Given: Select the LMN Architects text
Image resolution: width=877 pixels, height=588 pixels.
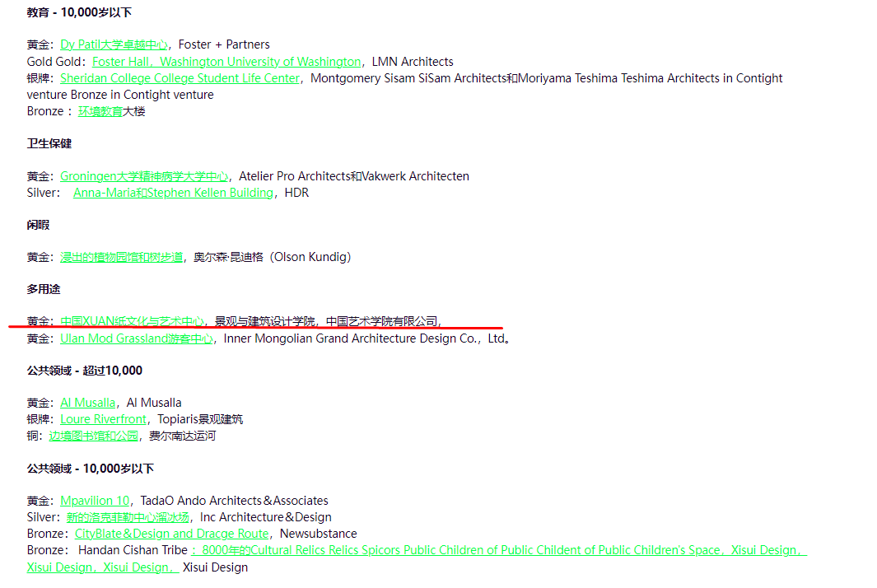Looking at the screenshot, I should (x=413, y=62).
